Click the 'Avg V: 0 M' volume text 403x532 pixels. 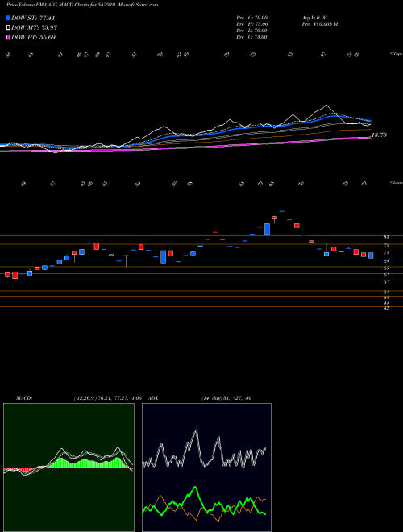pos(314,18)
